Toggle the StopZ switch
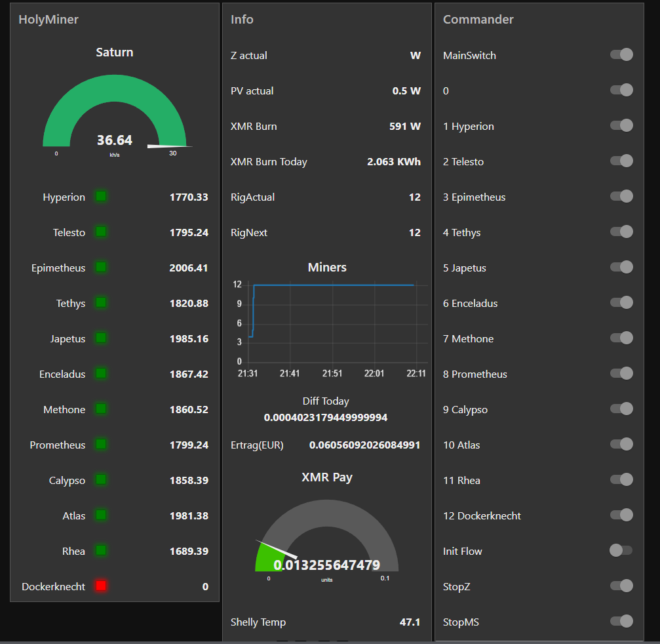Image resolution: width=660 pixels, height=644 pixels. click(621, 586)
